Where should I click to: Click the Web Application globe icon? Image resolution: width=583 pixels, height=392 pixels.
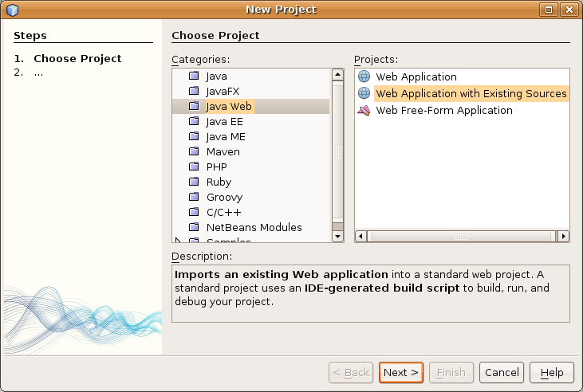(x=364, y=76)
